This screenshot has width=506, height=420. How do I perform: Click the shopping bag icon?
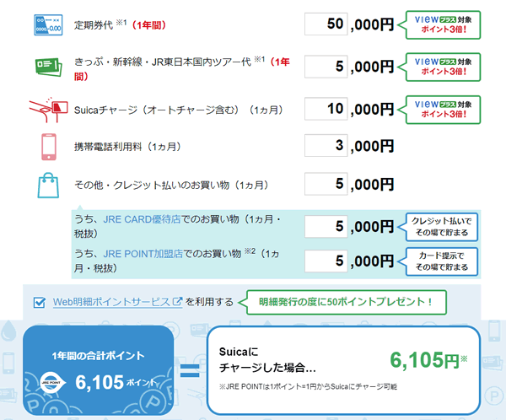pos(48,186)
